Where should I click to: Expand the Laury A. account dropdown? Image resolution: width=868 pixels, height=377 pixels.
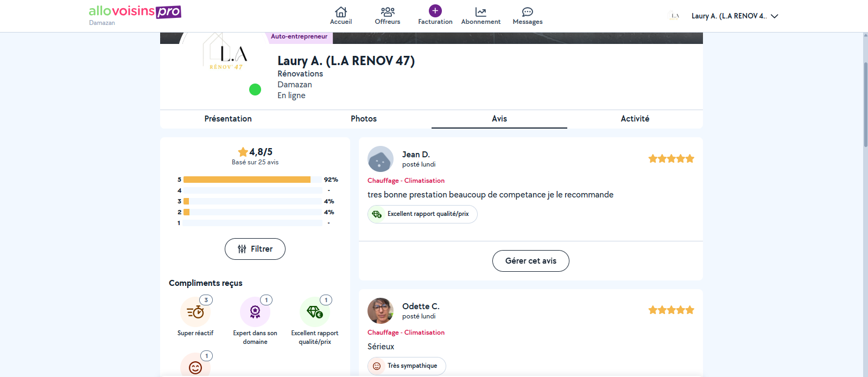[x=774, y=16]
